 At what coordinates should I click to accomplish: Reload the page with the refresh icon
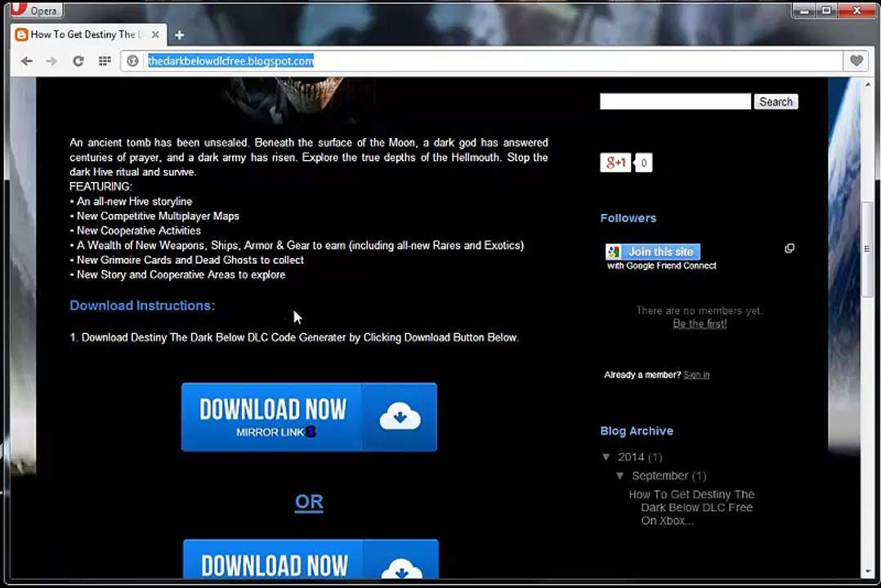point(78,61)
